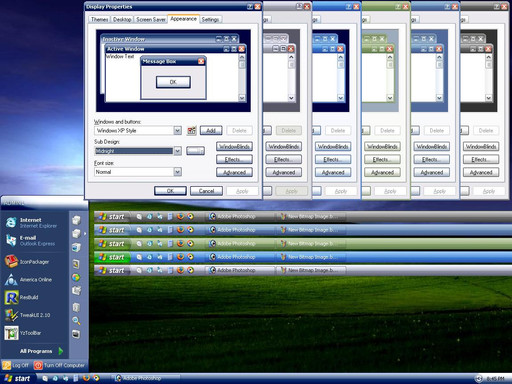The height and width of the screenshot is (384, 512).
Task: Open Internet Explorer from the Start menu
Action: click(31, 223)
